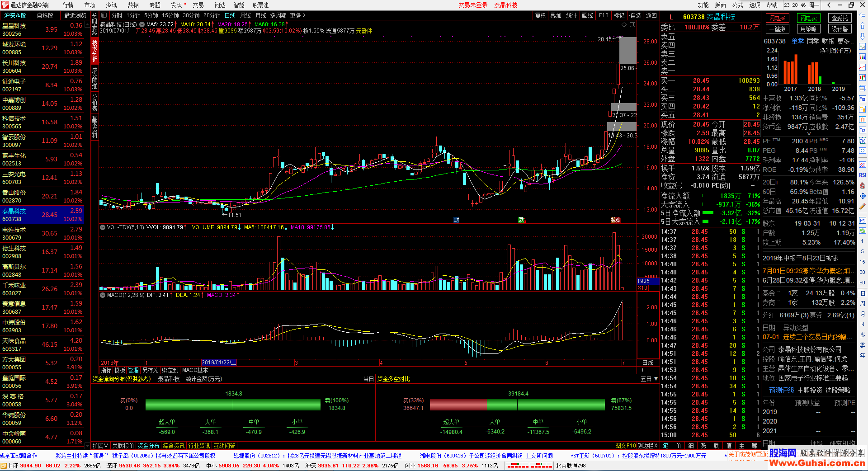Click the 闪电买 button

[778, 18]
